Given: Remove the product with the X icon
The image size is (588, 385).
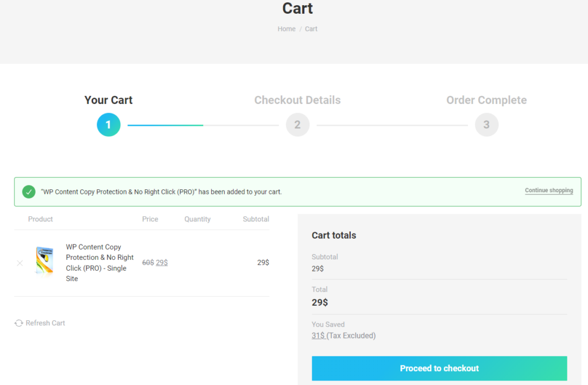Looking at the screenshot, I should [x=20, y=263].
